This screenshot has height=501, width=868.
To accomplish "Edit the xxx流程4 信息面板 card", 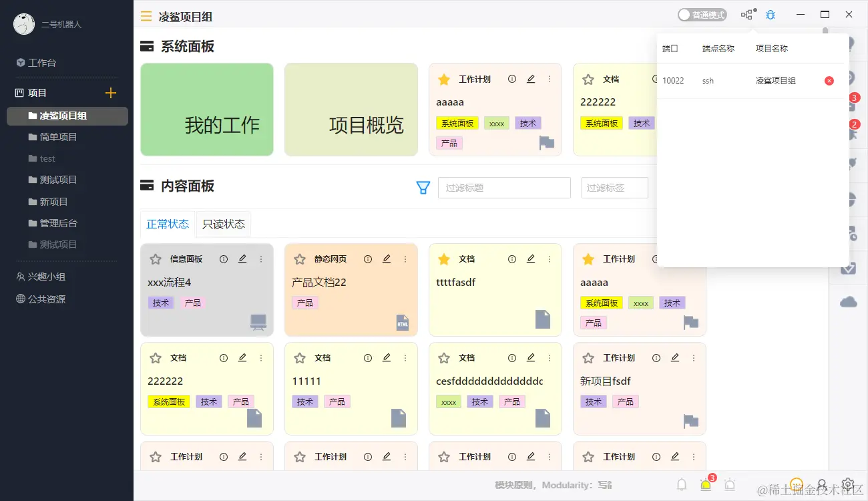I will point(242,259).
